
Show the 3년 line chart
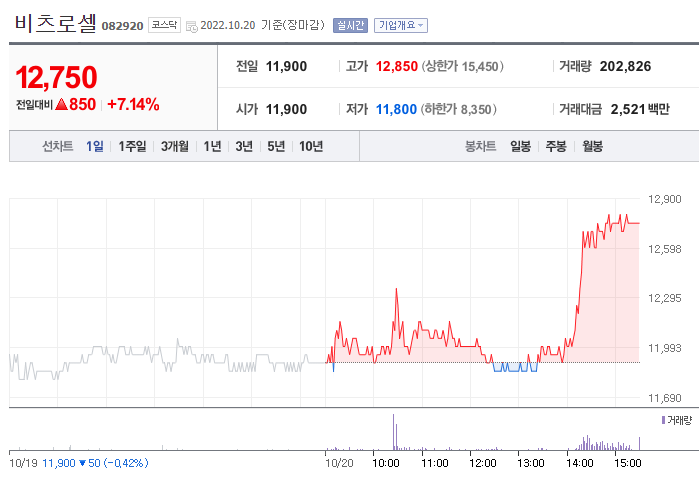pos(244,146)
